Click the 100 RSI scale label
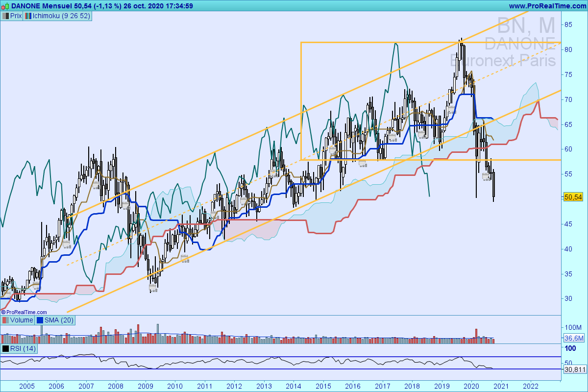Image resolution: width=588 pixels, height=392 pixels. pos(570,349)
